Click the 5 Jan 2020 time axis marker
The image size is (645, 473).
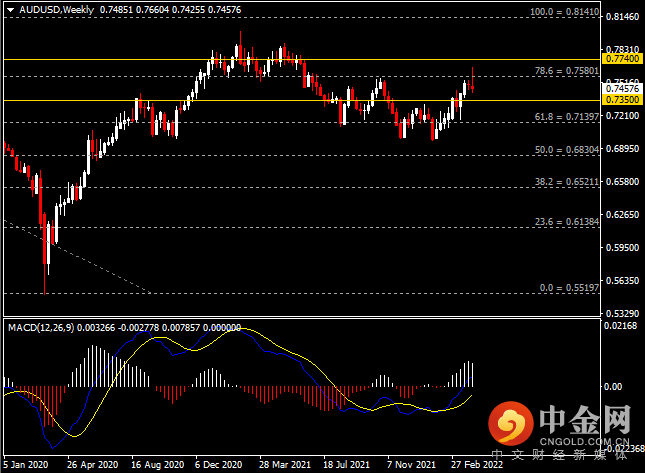click(25, 465)
